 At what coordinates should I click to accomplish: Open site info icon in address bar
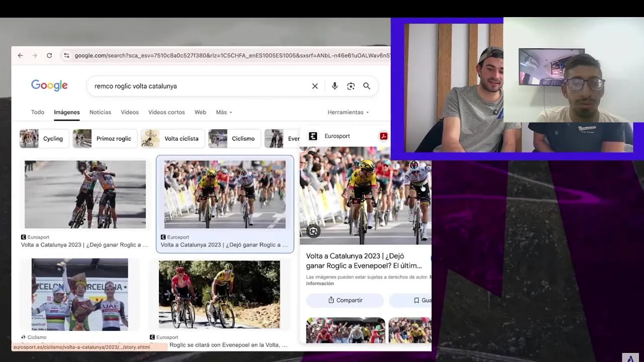[66, 55]
